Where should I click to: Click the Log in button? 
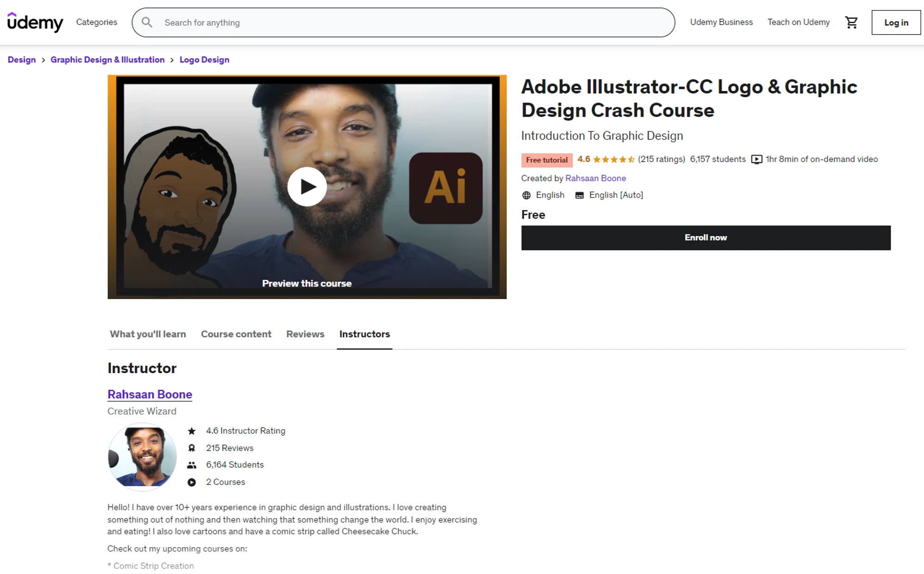pos(895,22)
